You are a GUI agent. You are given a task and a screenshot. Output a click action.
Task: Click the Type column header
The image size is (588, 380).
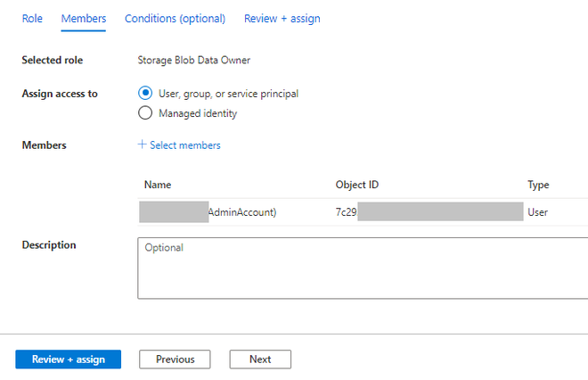538,186
